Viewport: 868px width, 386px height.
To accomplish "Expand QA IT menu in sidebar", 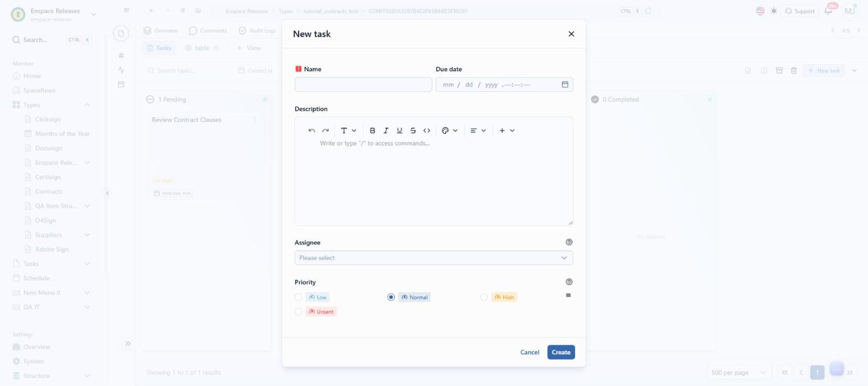I will 87,307.
